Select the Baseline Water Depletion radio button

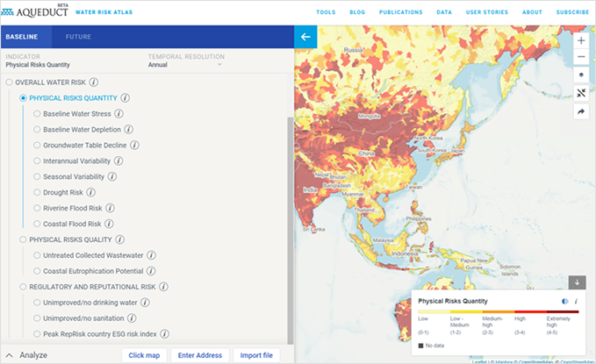[x=37, y=129]
